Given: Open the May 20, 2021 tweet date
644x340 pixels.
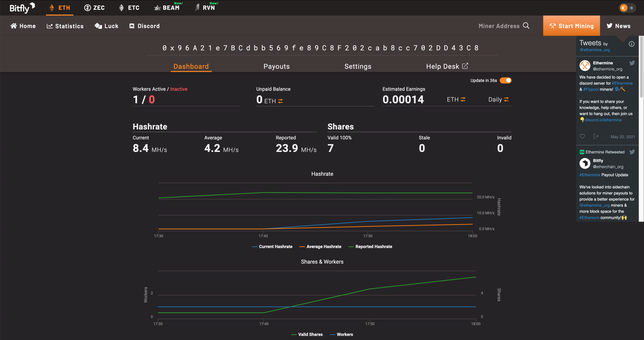Looking at the screenshot, I should 623,137.
